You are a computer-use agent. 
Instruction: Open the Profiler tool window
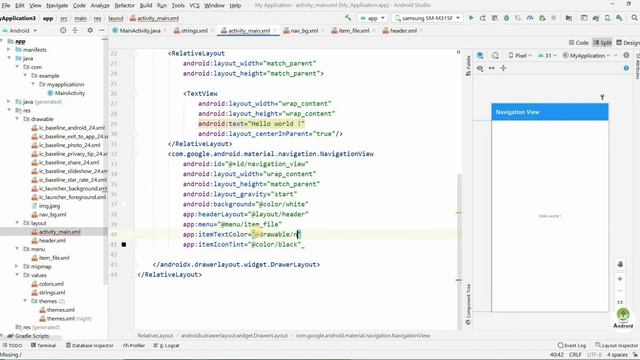[134, 345]
